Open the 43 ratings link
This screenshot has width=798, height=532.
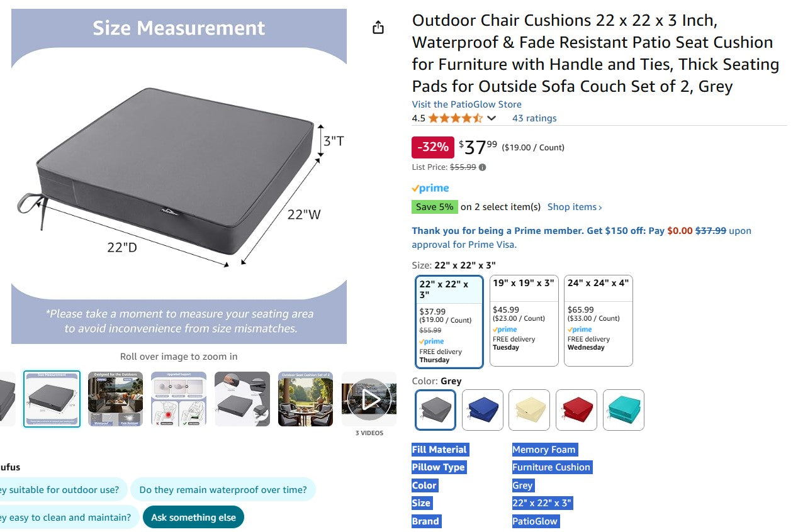[x=534, y=118]
